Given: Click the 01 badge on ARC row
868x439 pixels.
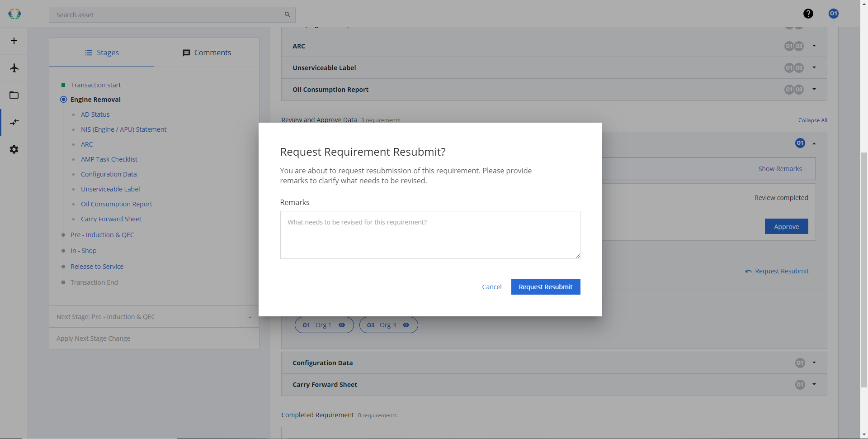Looking at the screenshot, I should click(x=789, y=46).
